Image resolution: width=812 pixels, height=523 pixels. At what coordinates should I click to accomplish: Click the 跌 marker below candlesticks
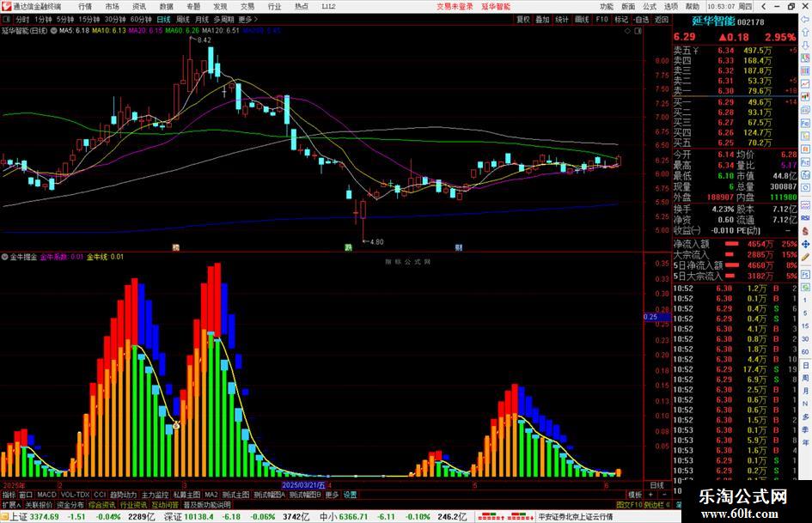point(349,247)
